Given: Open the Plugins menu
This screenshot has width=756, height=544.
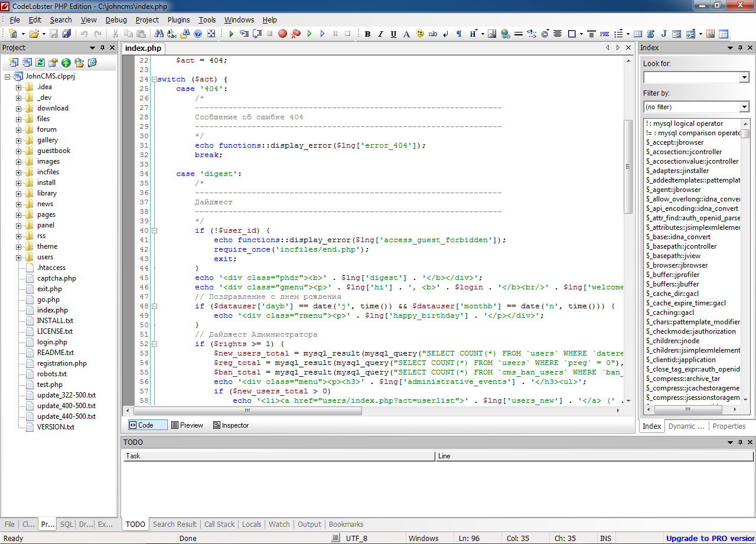Looking at the screenshot, I should [x=178, y=19].
